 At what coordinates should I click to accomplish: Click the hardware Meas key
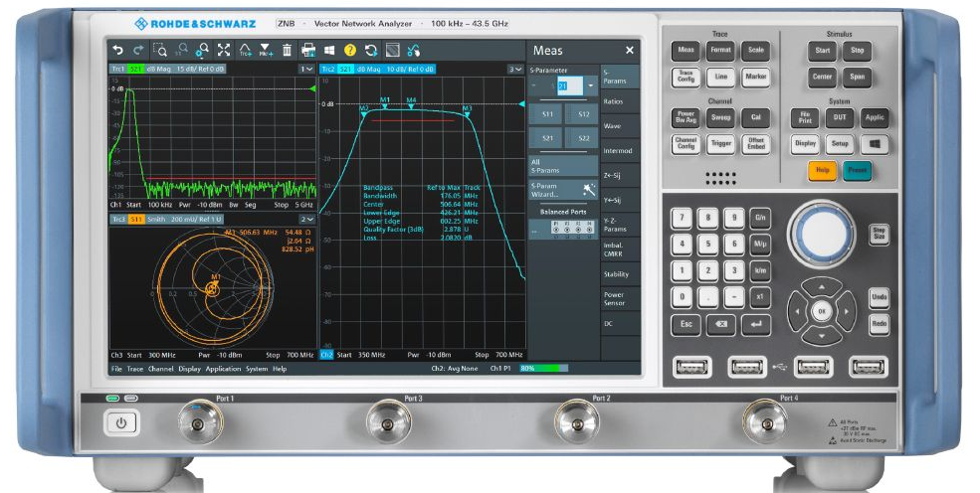click(x=686, y=50)
